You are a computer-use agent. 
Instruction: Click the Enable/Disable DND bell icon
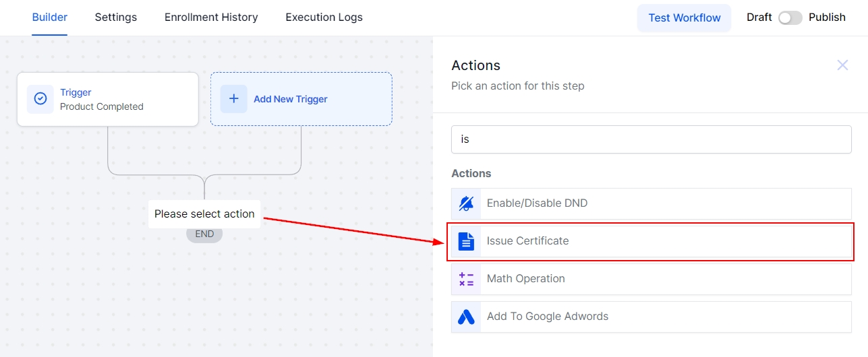coord(466,203)
